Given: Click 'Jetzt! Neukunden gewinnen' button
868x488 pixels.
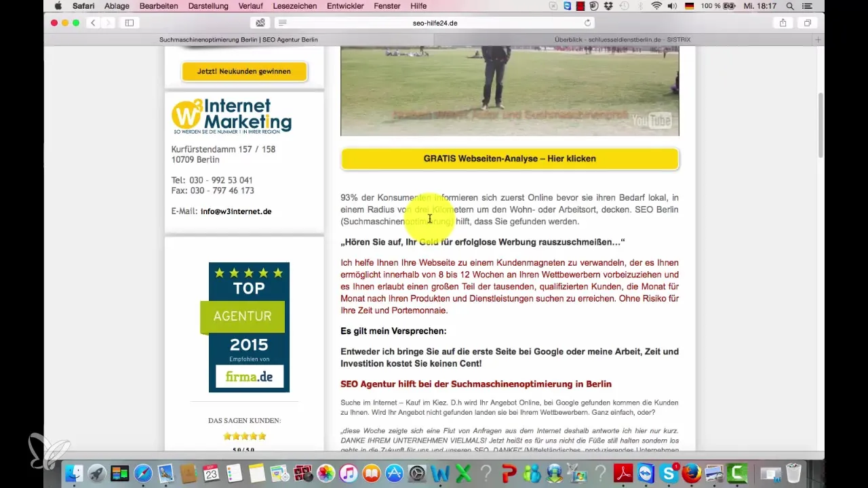Looking at the screenshot, I should [x=244, y=71].
